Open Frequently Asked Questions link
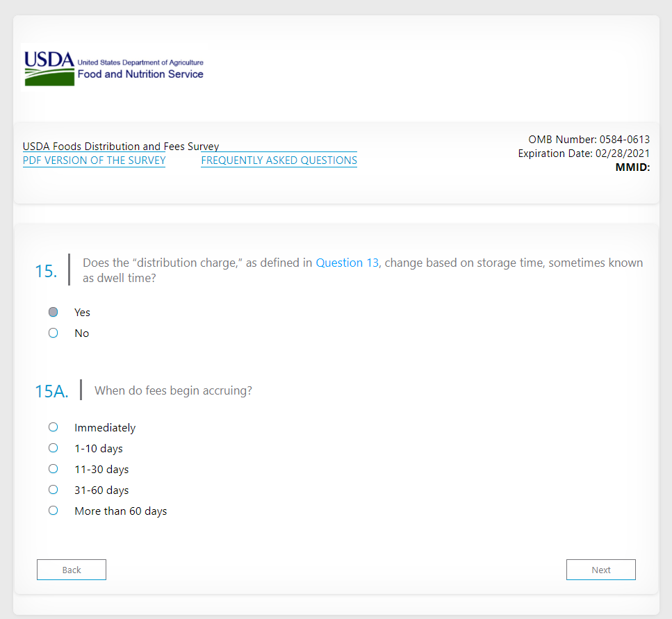The height and width of the screenshot is (619, 672). click(x=279, y=160)
